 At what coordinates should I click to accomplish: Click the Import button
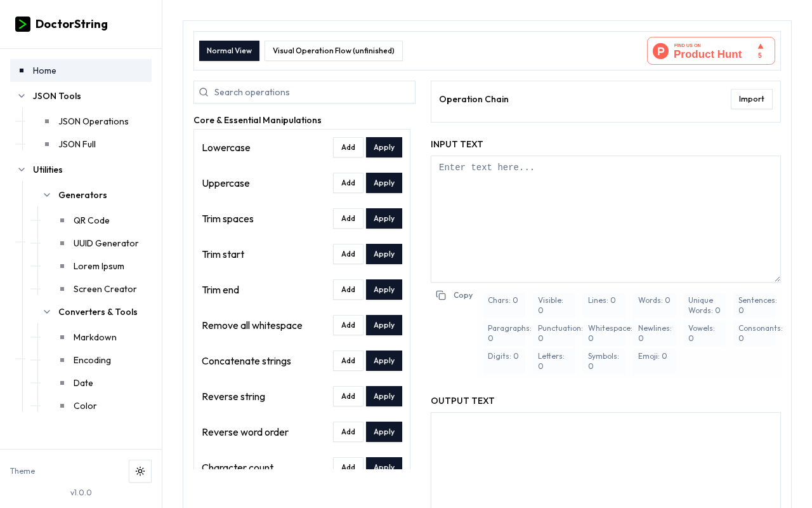pyautogui.click(x=752, y=99)
